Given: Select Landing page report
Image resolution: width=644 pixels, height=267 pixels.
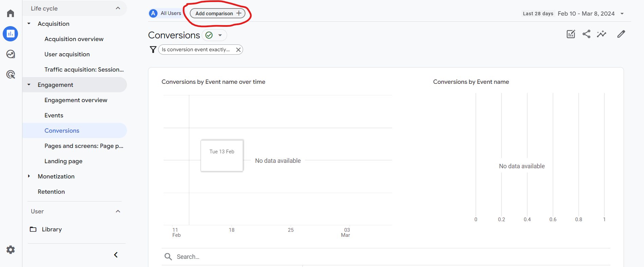Looking at the screenshot, I should tap(63, 161).
